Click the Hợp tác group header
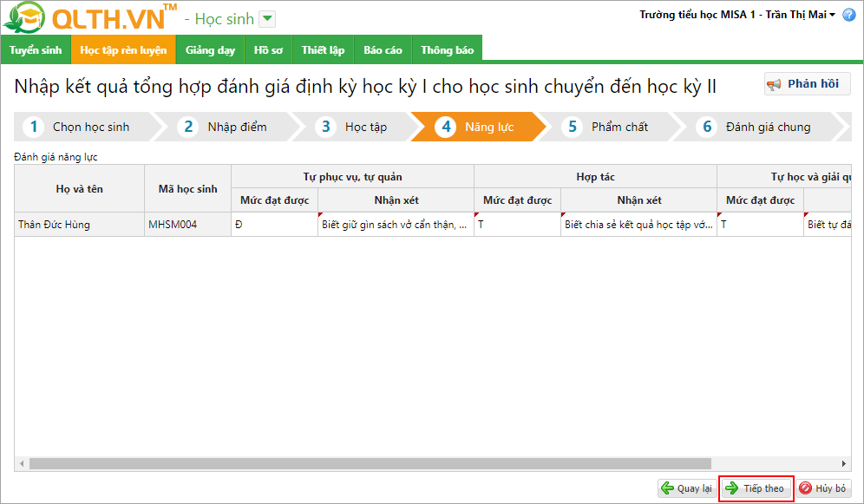 [x=596, y=177]
